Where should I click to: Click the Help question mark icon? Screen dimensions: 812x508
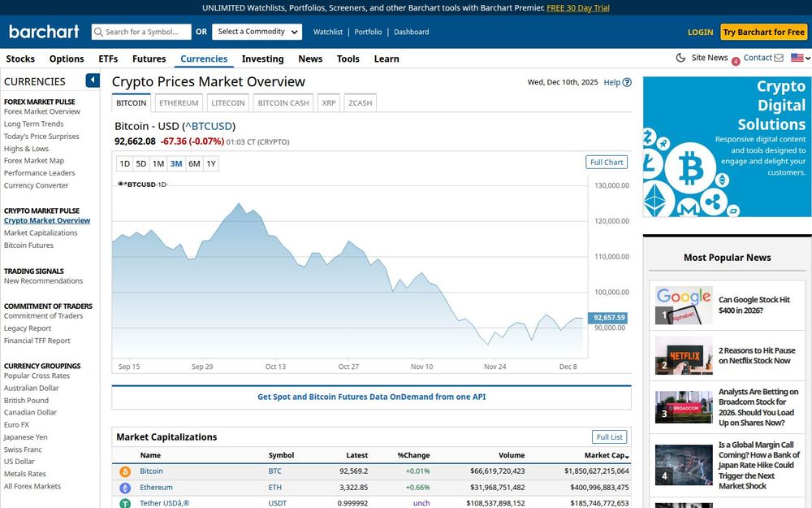coord(627,82)
